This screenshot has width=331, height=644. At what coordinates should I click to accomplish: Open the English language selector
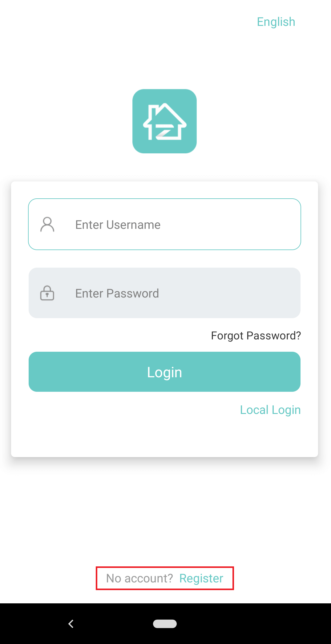[276, 22]
